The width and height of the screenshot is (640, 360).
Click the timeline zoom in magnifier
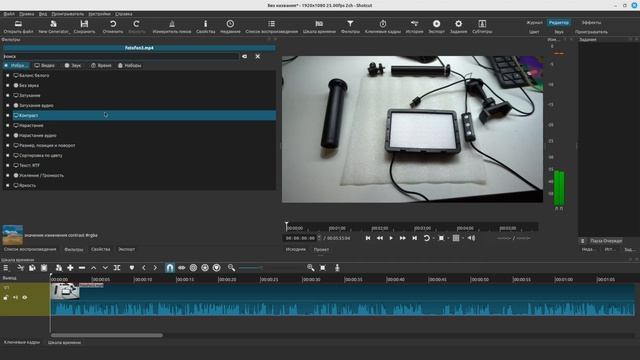click(311, 268)
